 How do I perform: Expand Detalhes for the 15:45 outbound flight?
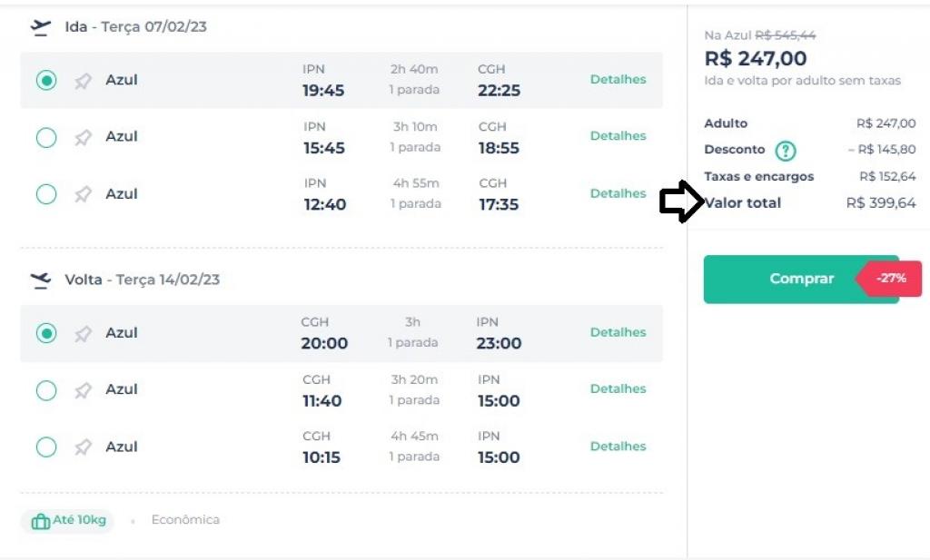tap(618, 136)
